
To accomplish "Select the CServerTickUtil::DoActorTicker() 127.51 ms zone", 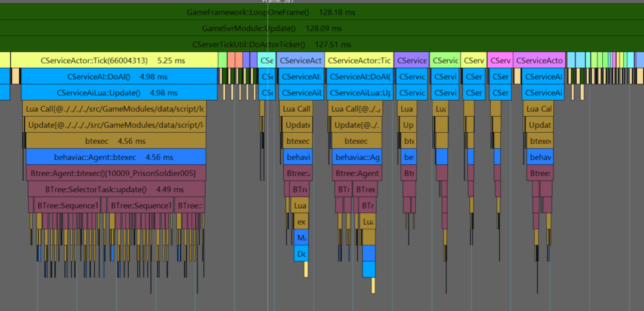I will [x=322, y=44].
